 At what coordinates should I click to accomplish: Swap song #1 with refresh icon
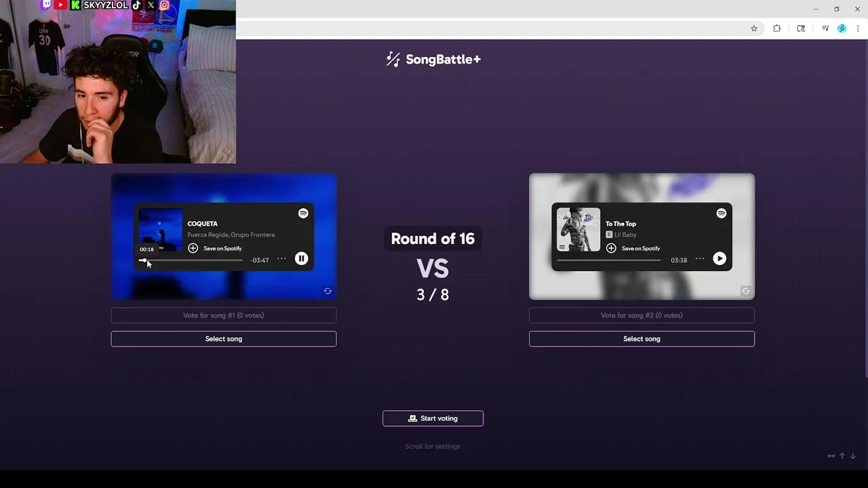[328, 291]
